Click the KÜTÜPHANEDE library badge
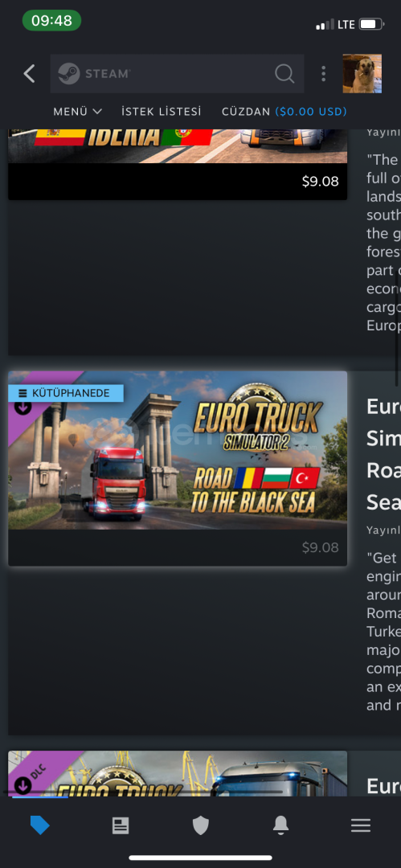The width and height of the screenshot is (401, 868). click(x=66, y=393)
